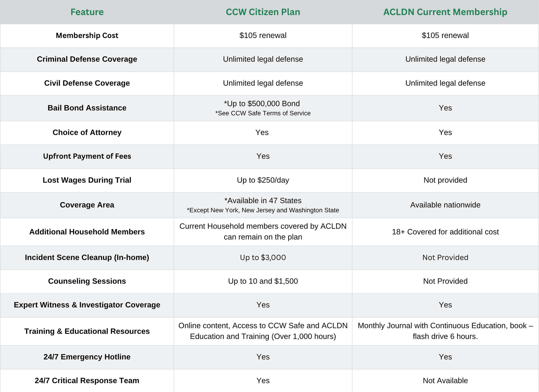539x392 pixels.
Task: Select the Up to $3,000 cleanup cell
Action: point(263,257)
